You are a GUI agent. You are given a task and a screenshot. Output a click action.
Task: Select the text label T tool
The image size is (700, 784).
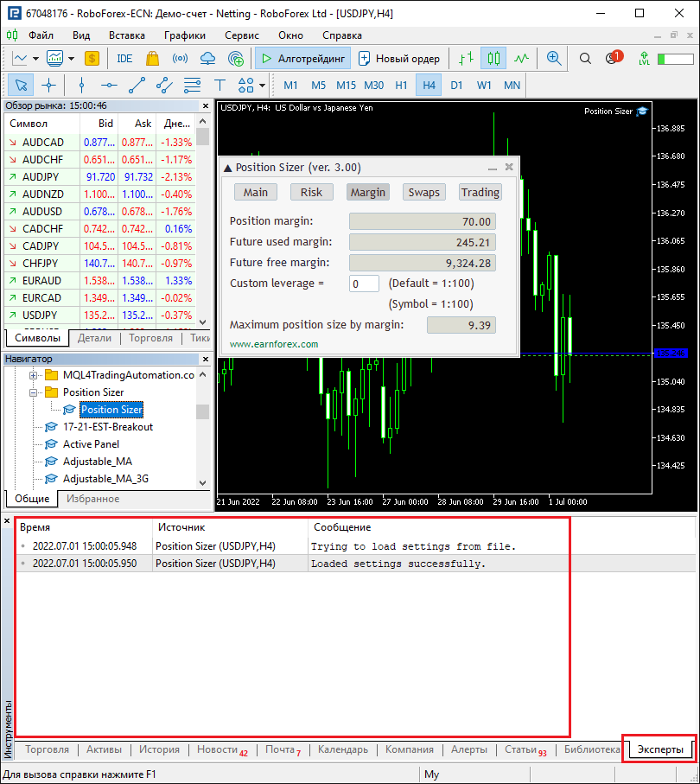point(220,85)
